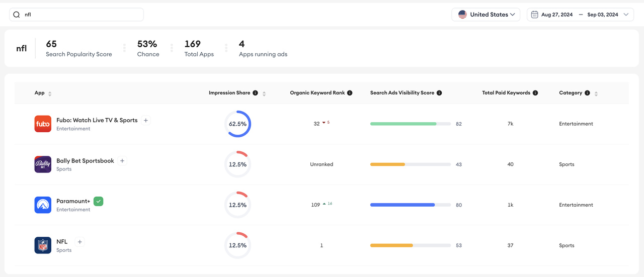Click Paramount+ paid keywords 1k
The height and width of the screenshot is (277, 644).
point(511,205)
